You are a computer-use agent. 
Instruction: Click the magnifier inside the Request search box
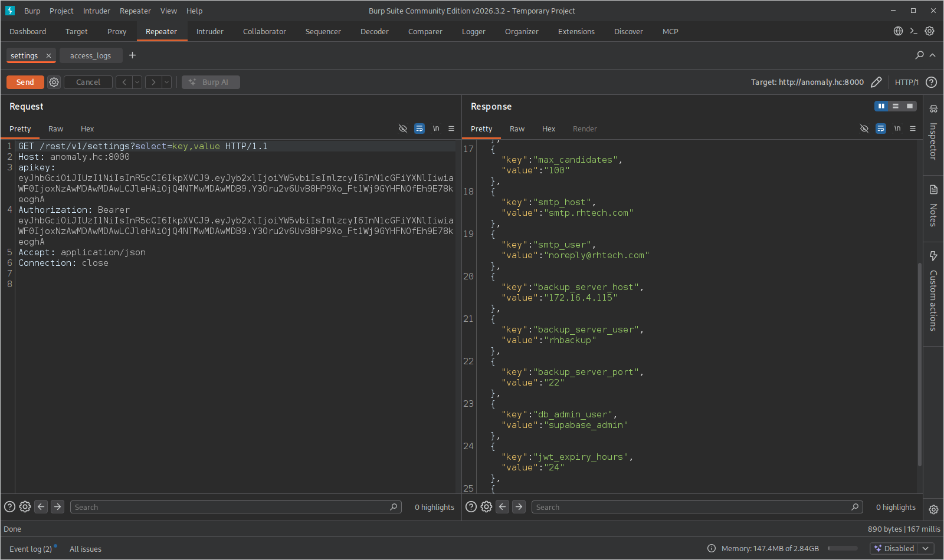[x=394, y=507]
